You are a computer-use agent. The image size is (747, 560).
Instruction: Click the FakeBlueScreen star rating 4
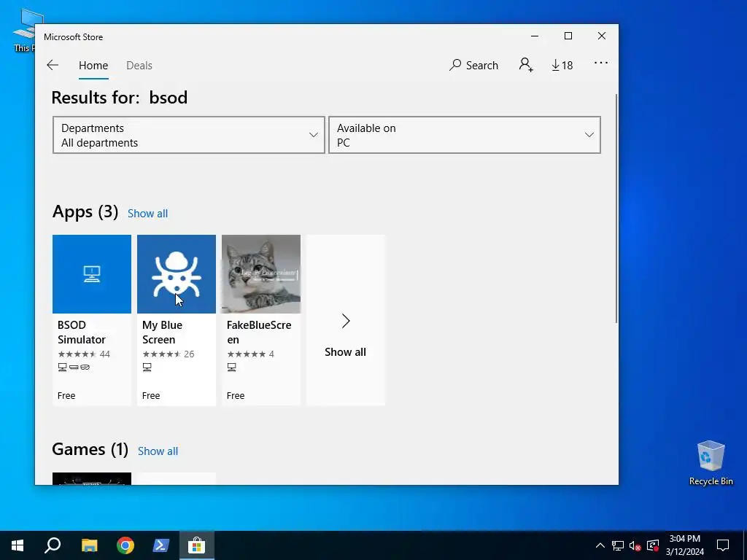[251, 354]
